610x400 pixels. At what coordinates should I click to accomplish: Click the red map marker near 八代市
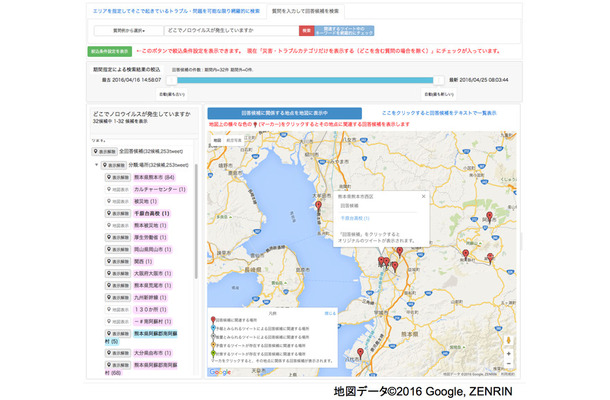pyautogui.click(x=360, y=353)
